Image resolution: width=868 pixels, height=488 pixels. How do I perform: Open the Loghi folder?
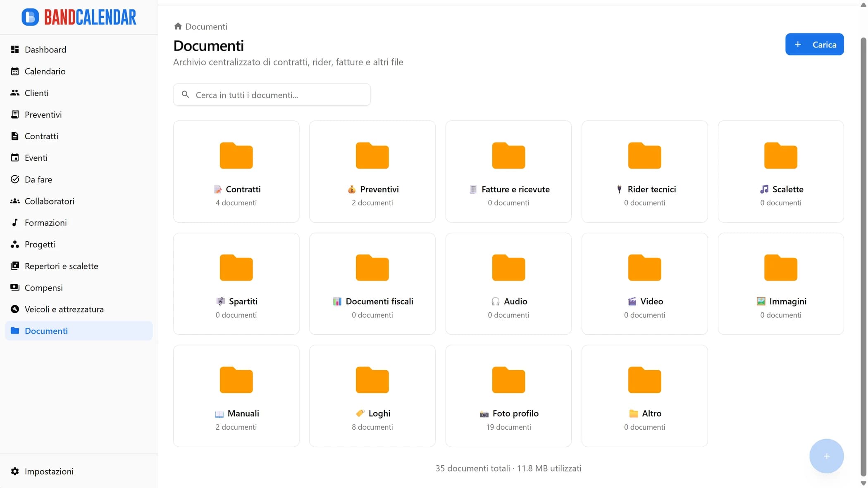(372, 395)
